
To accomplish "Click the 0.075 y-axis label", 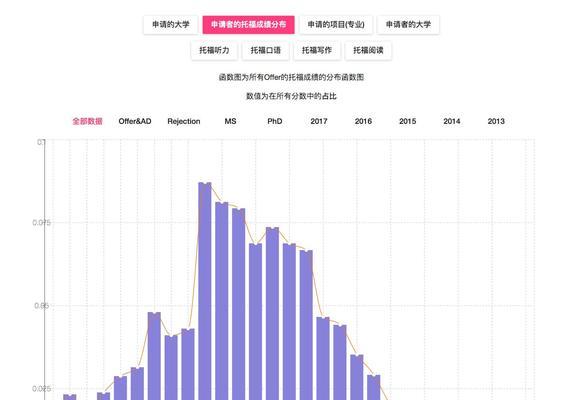I will coord(41,223).
